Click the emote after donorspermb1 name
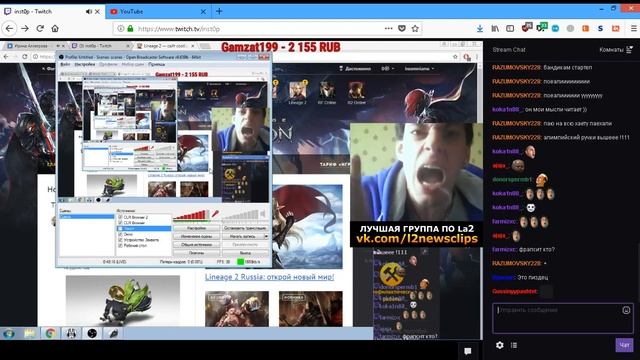 tap(542, 179)
